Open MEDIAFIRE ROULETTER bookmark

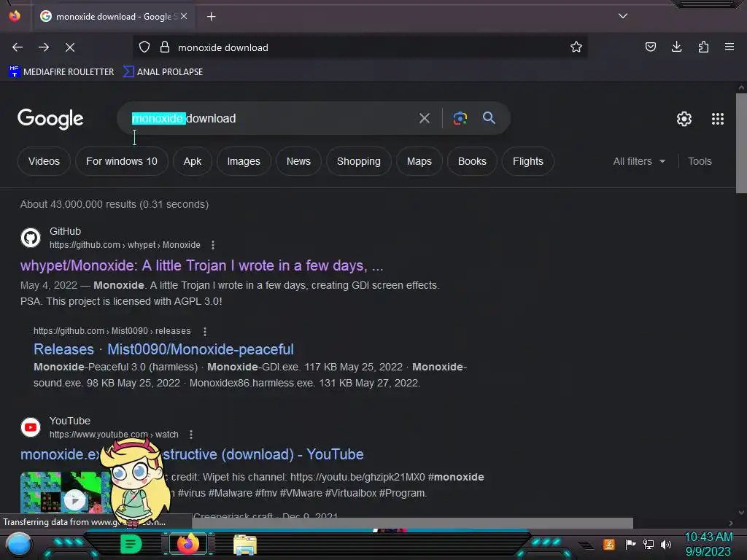click(x=61, y=72)
